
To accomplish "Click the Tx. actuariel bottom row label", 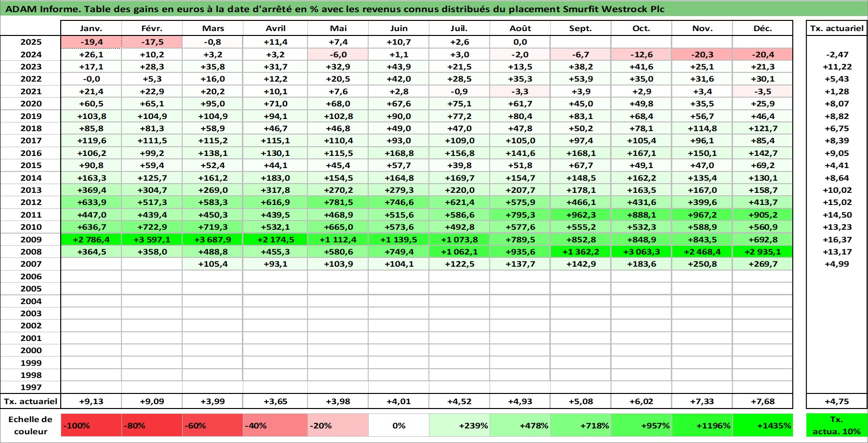I will point(31,401).
